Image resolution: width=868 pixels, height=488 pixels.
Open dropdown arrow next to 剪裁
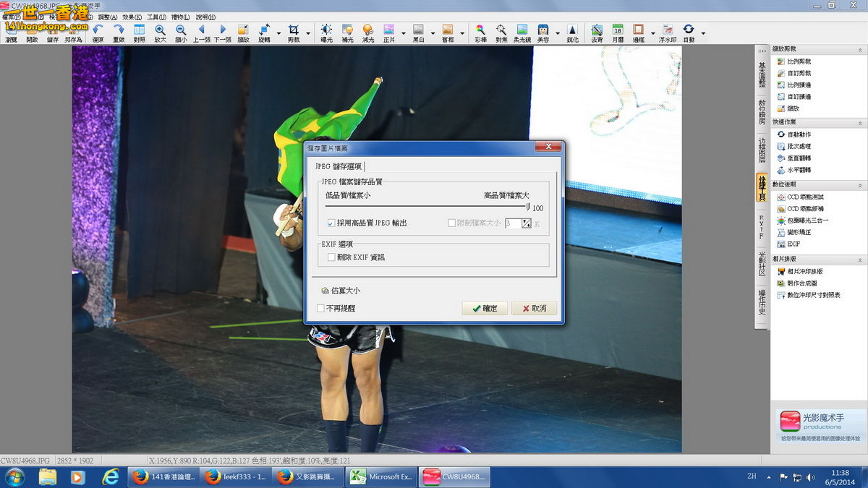click(308, 33)
